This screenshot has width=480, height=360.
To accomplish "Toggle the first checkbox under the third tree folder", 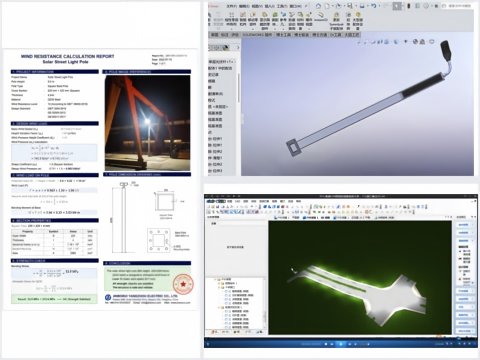I will click(x=226, y=291).
